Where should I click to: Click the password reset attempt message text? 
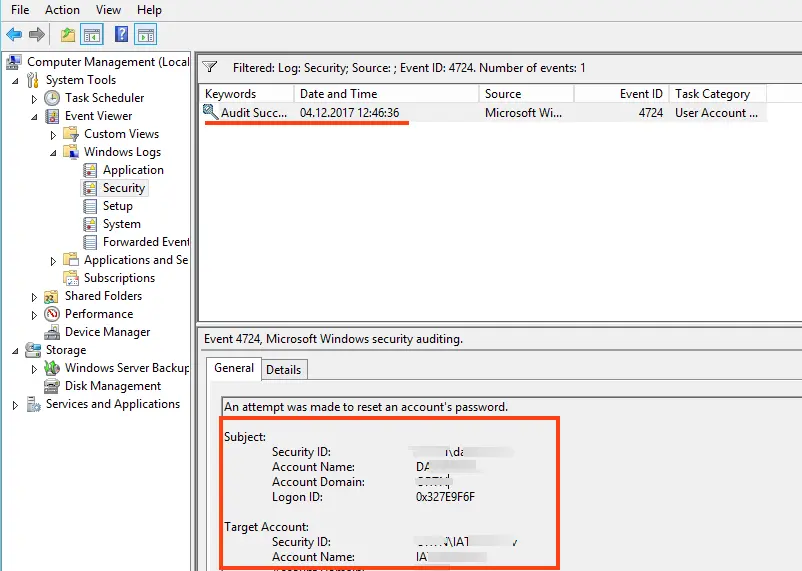coord(366,407)
